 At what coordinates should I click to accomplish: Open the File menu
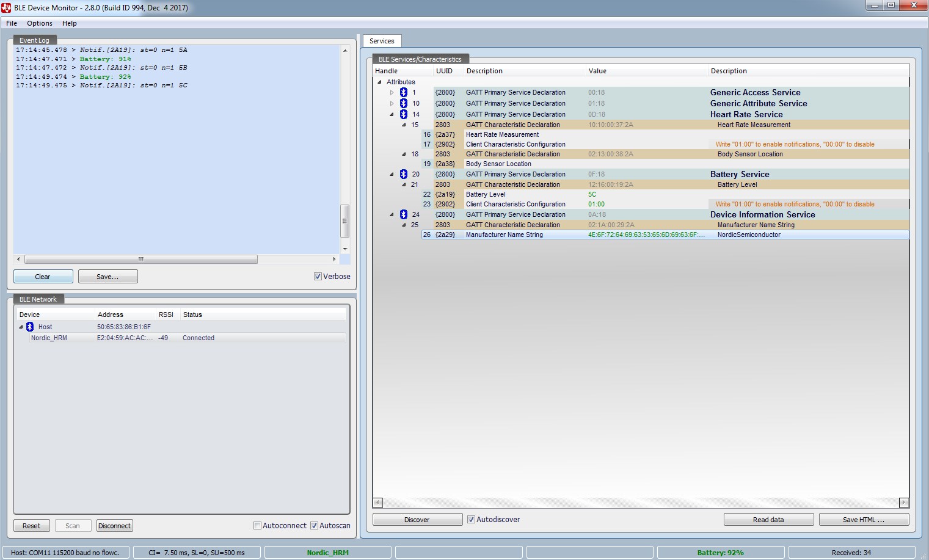click(12, 23)
